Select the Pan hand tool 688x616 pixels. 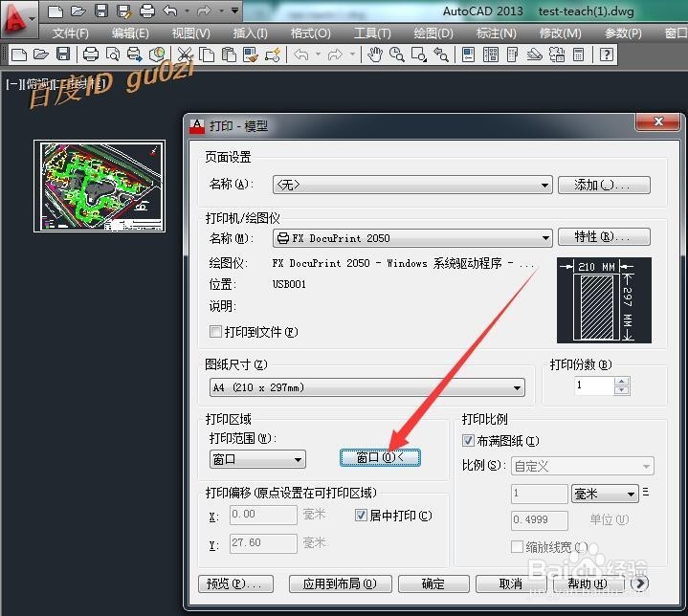click(375, 55)
